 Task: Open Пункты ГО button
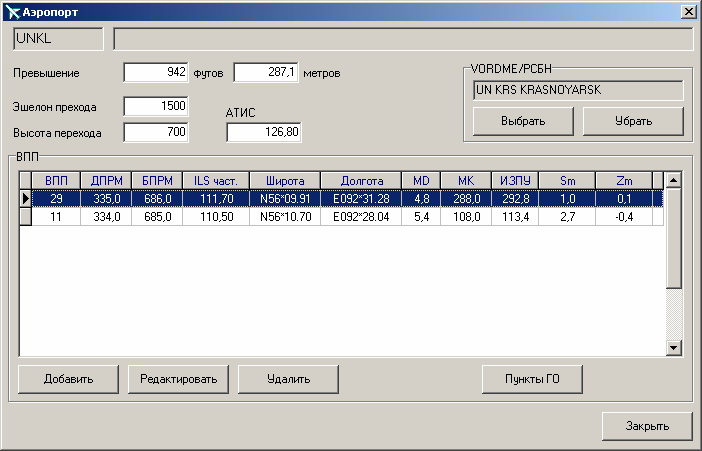[x=532, y=379]
